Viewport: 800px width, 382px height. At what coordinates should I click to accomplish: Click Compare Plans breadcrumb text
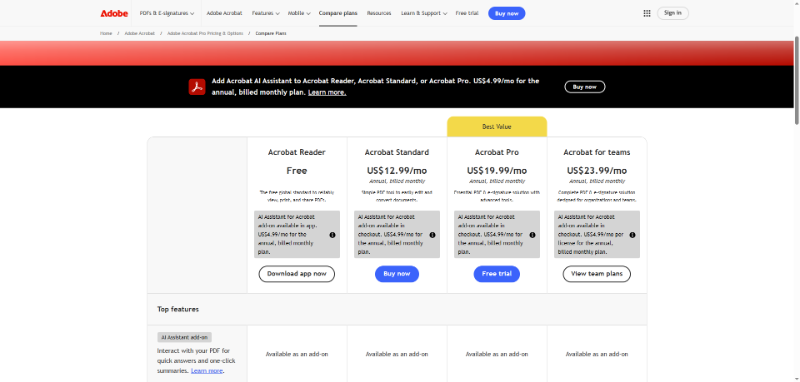click(271, 33)
